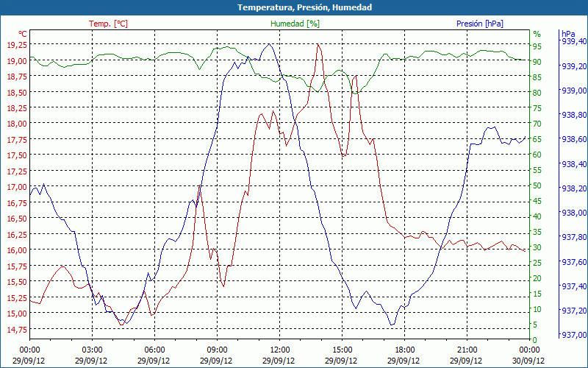Click humidity axis value 50
588x368 pixels.
click(537, 185)
